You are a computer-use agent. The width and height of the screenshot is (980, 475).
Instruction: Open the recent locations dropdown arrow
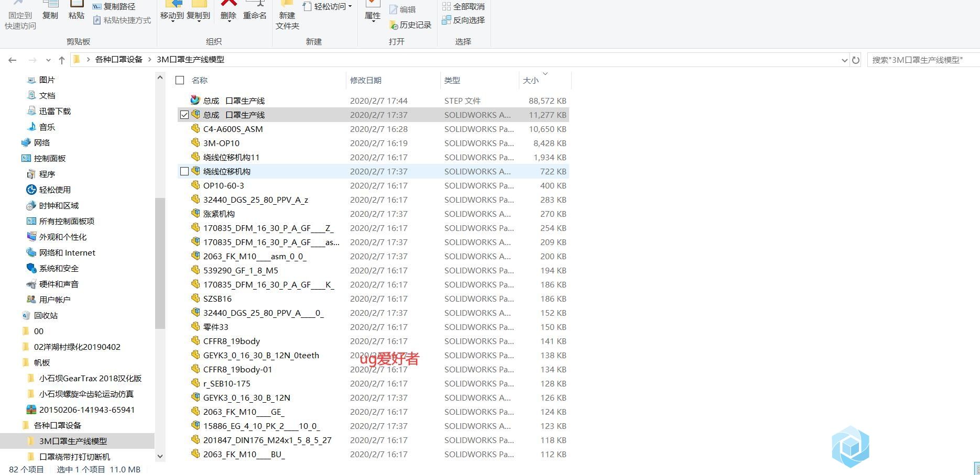click(48, 60)
